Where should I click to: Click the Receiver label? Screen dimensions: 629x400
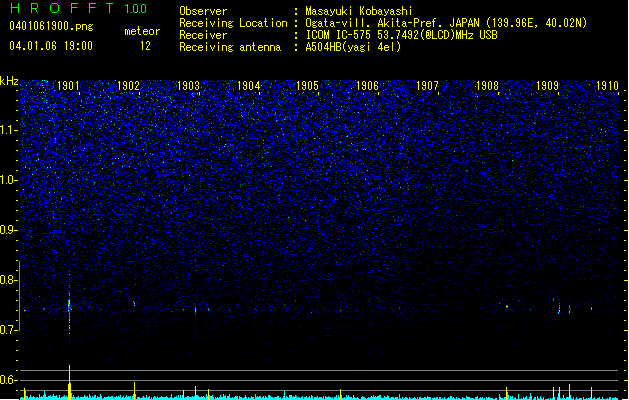pyautogui.click(x=203, y=35)
